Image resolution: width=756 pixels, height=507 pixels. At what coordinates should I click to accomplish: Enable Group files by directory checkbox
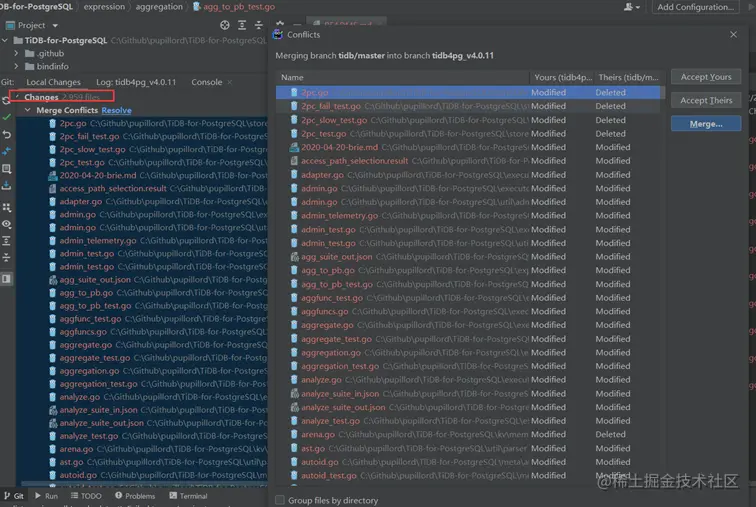click(x=280, y=500)
